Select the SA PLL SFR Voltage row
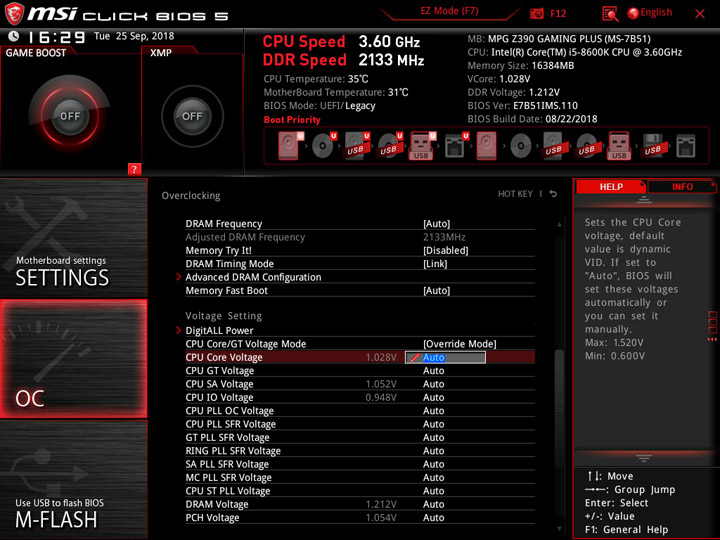This screenshot has height=540, width=720. coord(360,464)
